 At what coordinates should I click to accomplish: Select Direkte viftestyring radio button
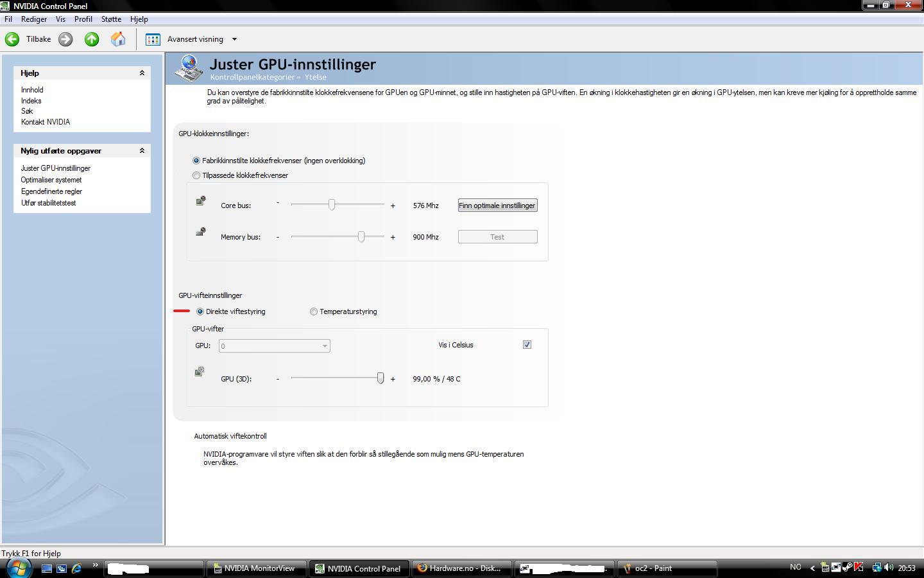[x=200, y=311]
